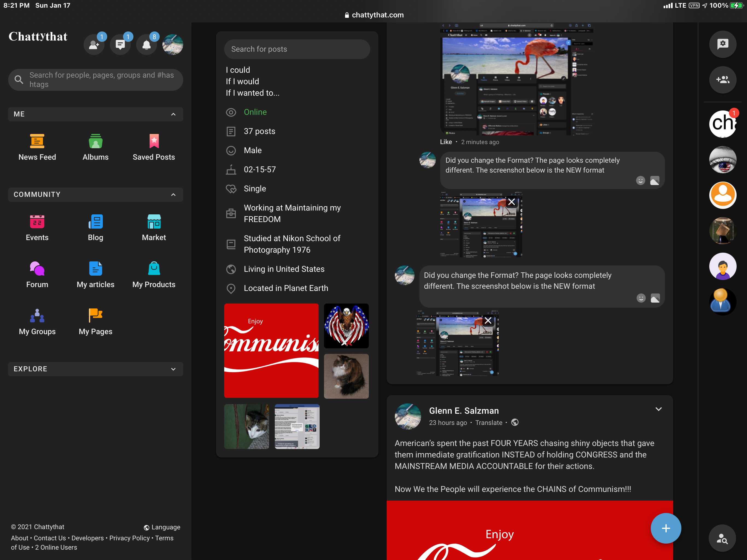Open Enjoy Communism red photo thumbnail
The image size is (747, 560).
[x=271, y=351]
